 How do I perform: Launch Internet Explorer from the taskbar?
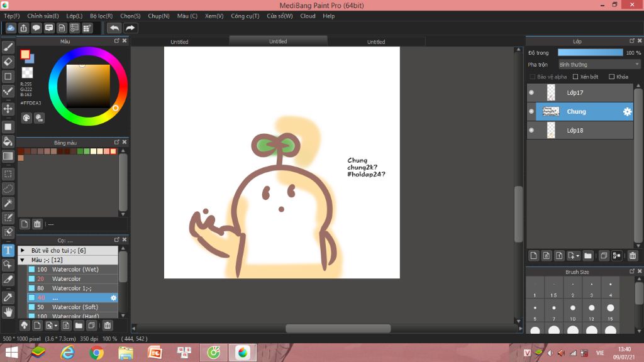coord(67,353)
